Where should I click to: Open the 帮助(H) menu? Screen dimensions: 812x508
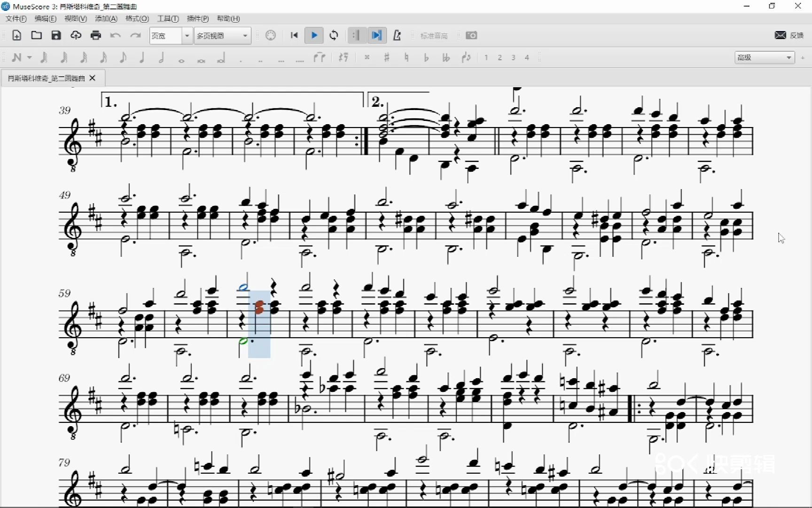228,18
